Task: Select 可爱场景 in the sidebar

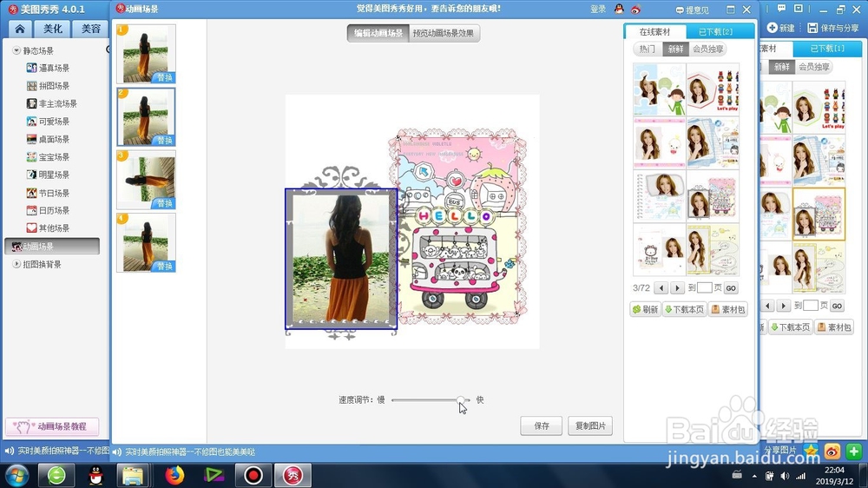Action: pos(48,122)
